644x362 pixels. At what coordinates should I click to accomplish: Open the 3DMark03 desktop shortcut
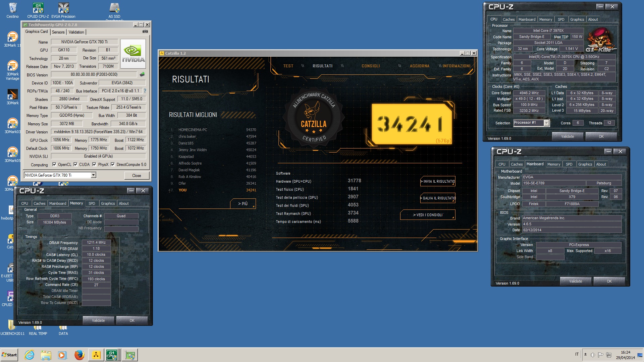coord(12,125)
